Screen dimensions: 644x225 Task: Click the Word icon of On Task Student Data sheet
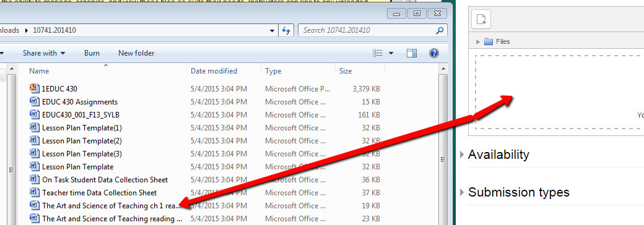(x=34, y=180)
